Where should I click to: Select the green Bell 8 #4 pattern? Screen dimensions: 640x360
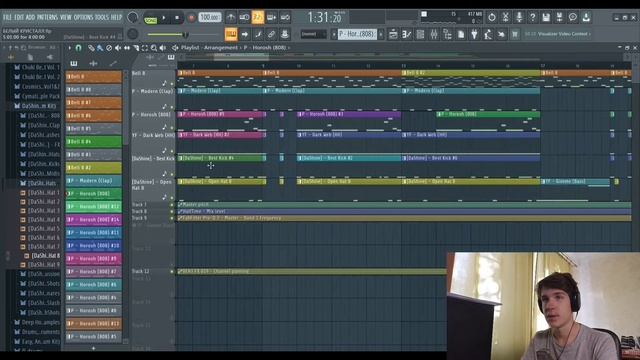(x=93, y=142)
